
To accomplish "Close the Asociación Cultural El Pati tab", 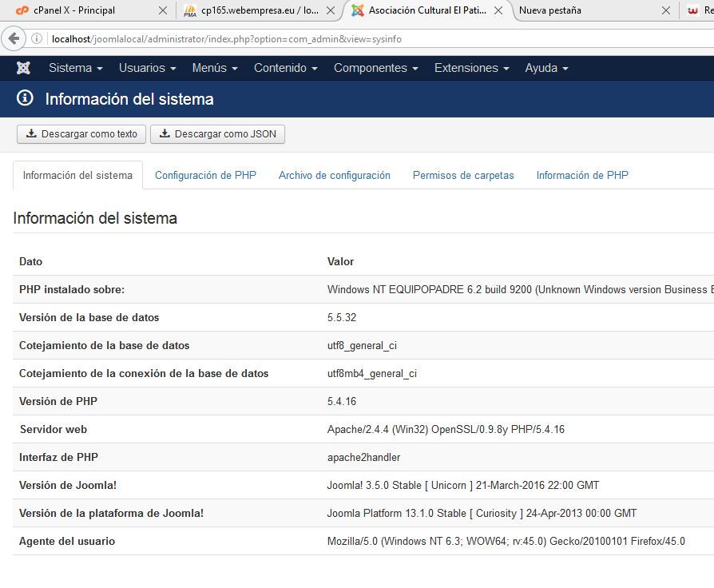I will pos(498,10).
